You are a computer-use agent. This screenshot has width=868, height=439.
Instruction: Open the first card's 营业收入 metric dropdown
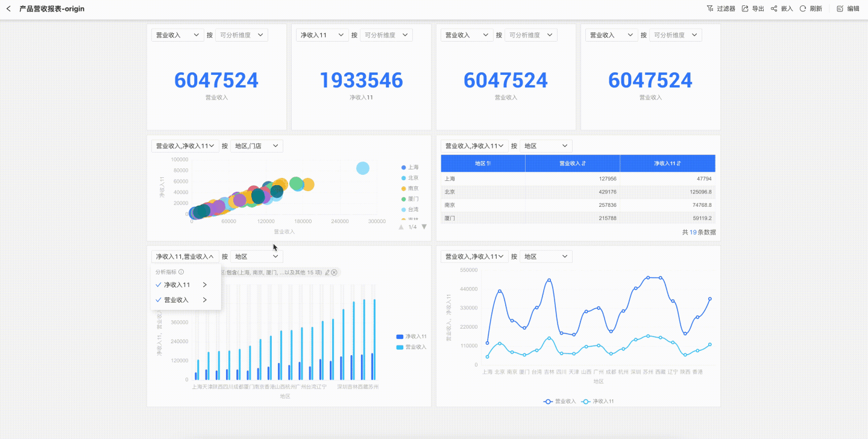tap(178, 35)
